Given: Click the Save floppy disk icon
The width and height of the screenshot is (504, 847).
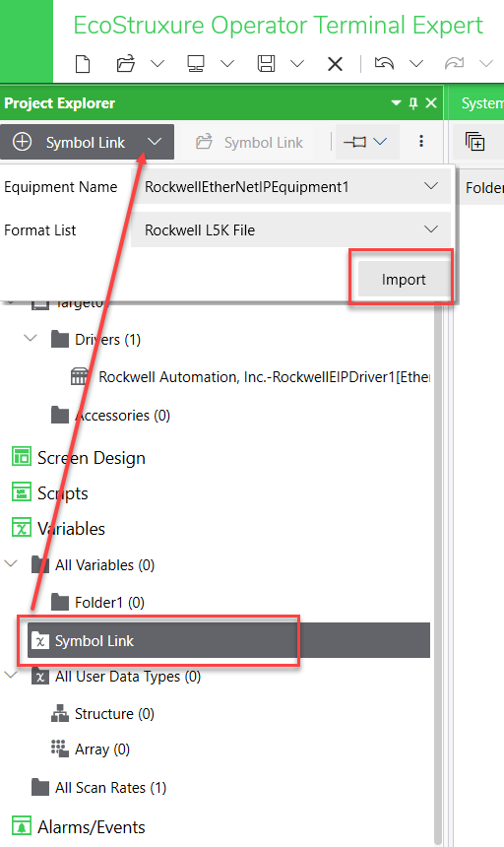Looking at the screenshot, I should tap(266, 64).
